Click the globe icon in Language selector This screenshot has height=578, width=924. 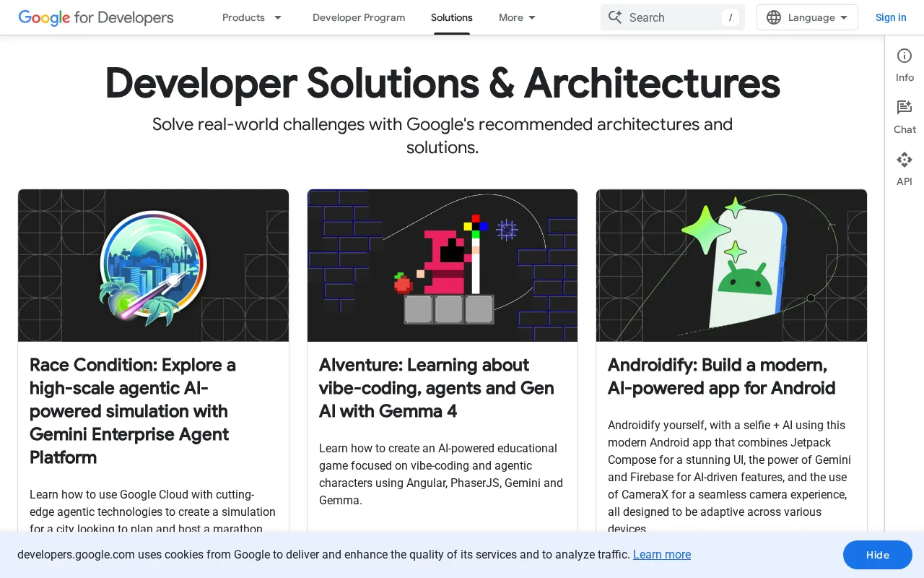point(774,17)
